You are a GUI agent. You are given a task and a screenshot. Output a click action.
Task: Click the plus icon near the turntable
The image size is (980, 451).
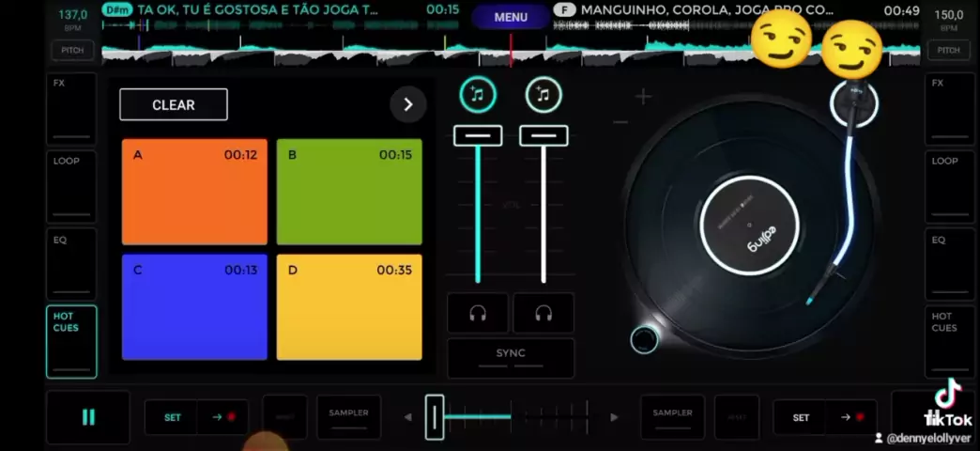[643, 96]
